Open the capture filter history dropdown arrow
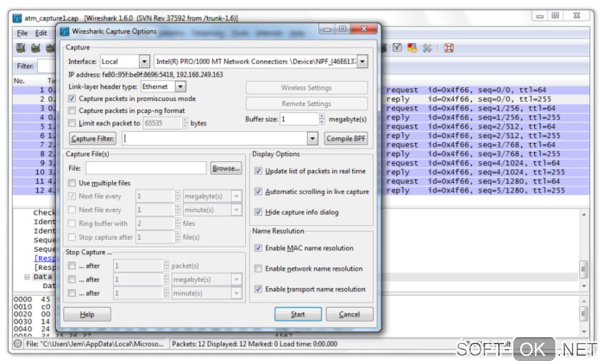 coord(313,138)
